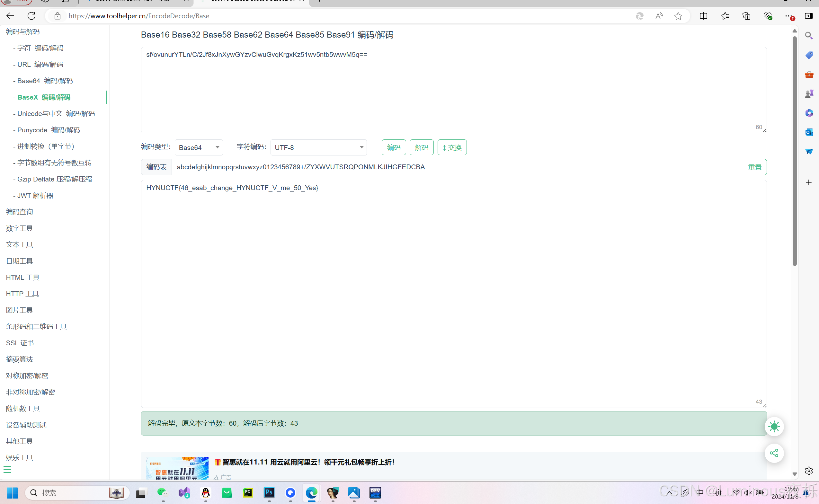Image resolution: width=819 pixels, height=504 pixels.
Task: Refresh the browser page
Action: point(31,16)
